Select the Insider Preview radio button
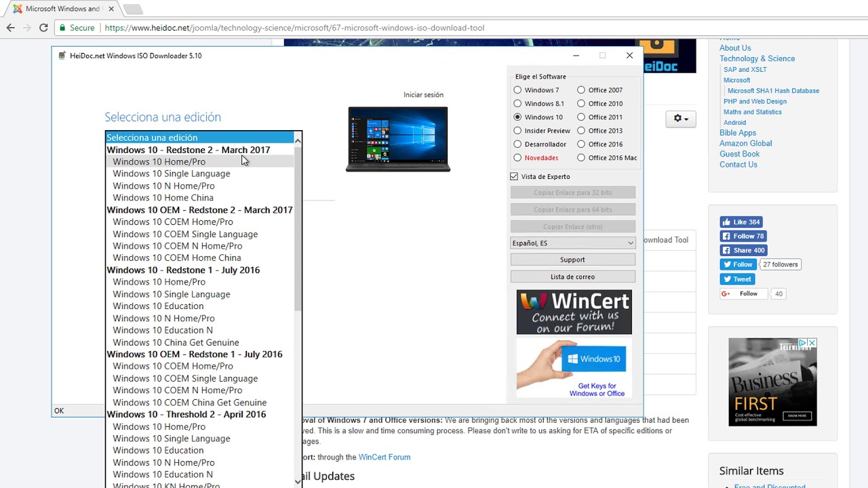This screenshot has width=868, height=488. [x=517, y=131]
